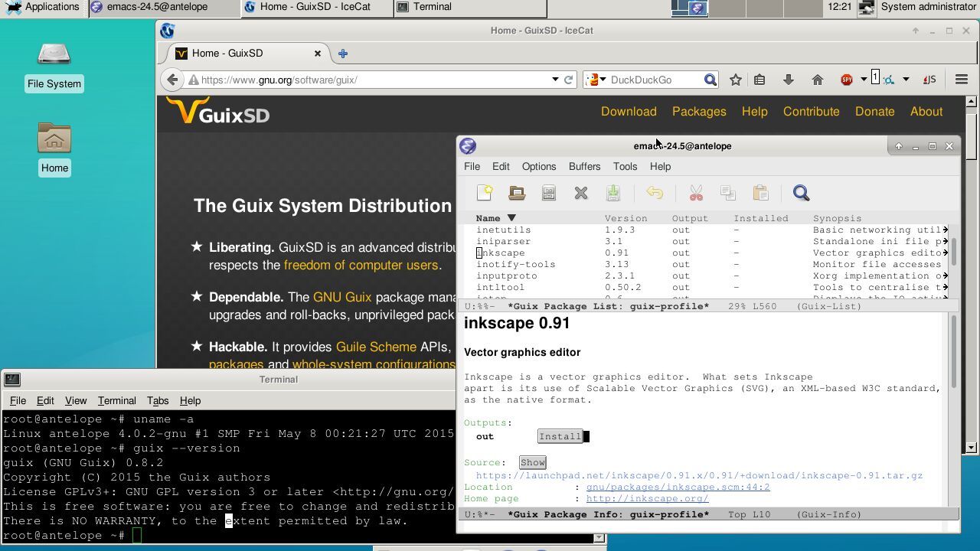The height and width of the screenshot is (551, 980).
Task: Click the Save icon in Emacs toolbar
Action: pyautogui.click(x=549, y=193)
